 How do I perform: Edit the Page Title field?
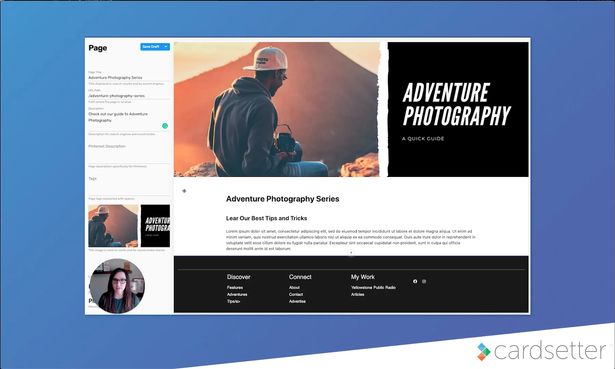[x=129, y=78]
